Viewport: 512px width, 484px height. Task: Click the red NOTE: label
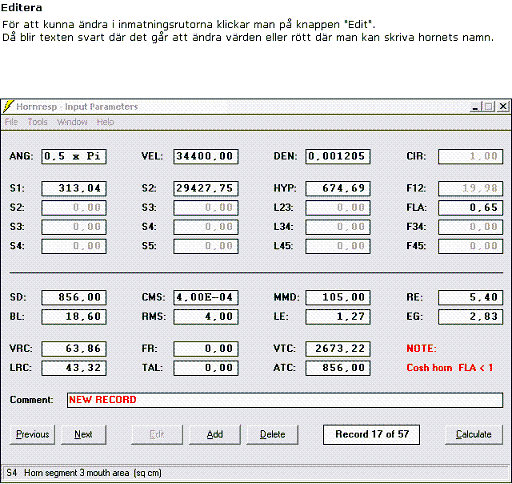(x=421, y=349)
